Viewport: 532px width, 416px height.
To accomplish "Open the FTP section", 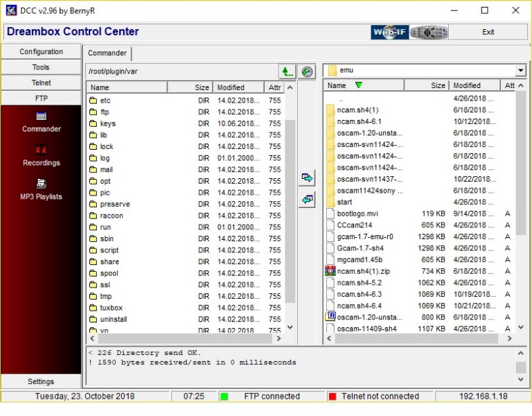I will [x=41, y=98].
